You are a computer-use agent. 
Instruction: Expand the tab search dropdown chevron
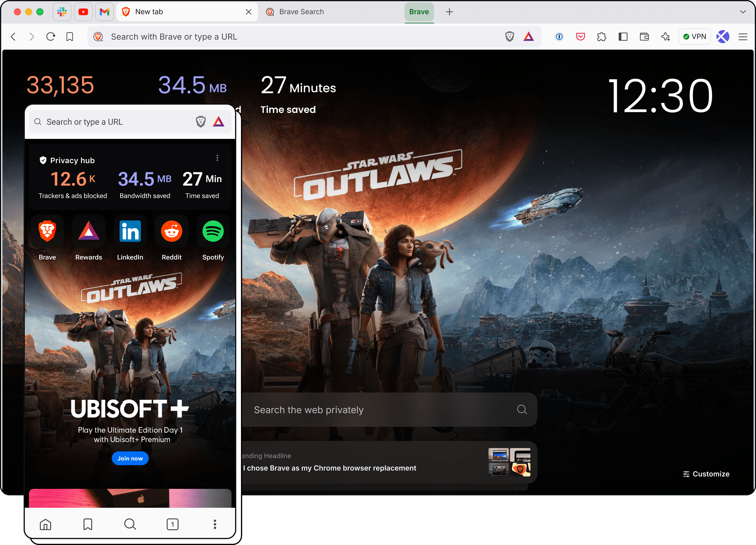click(x=743, y=12)
